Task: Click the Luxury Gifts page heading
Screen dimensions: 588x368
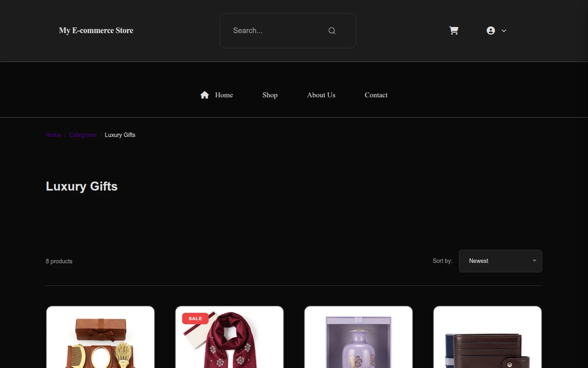Action: point(82,186)
